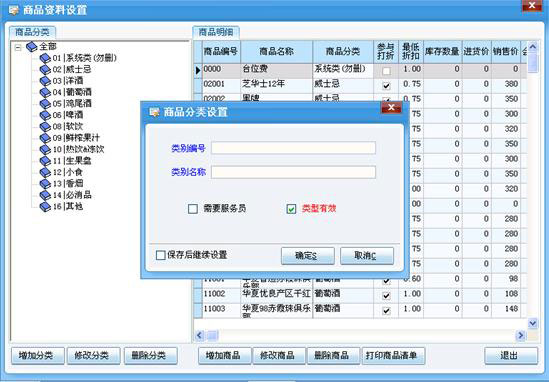Click the book icon for 02 威士忌
Screen dimensions: 549x382
pos(45,69)
